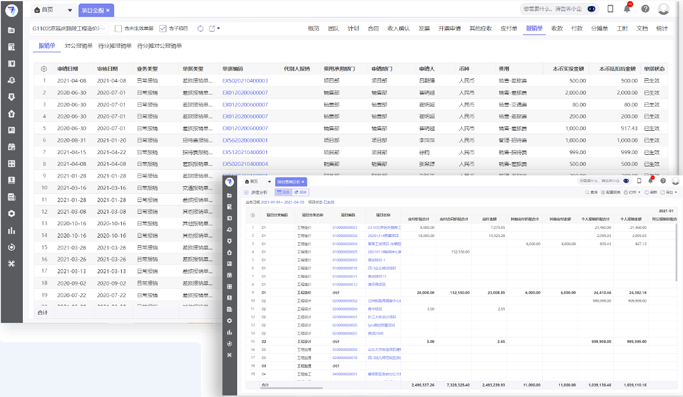
Task: Select amount cell 917.43
Action: [x=629, y=129]
